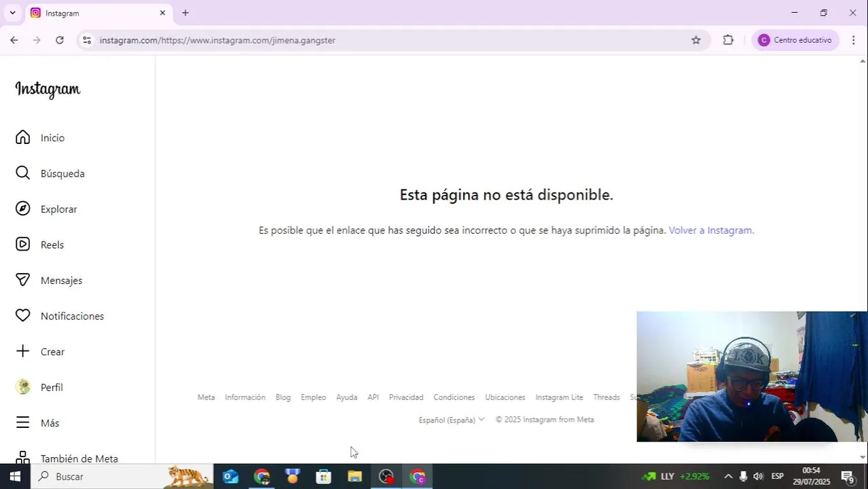The image size is (868, 489).
Task: Open the browser extensions puzzle icon
Action: pos(728,40)
